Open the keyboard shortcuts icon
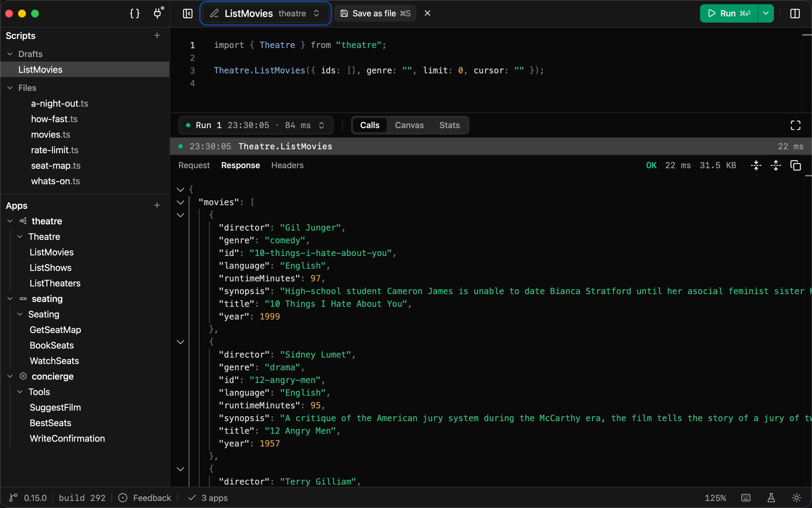Viewport: 812px width, 508px height. [745, 498]
